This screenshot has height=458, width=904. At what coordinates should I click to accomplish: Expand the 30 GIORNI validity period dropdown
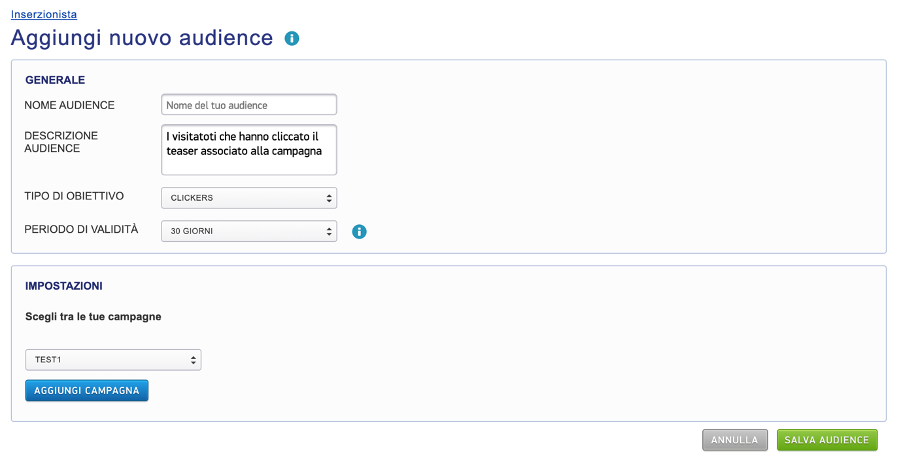[x=248, y=232]
